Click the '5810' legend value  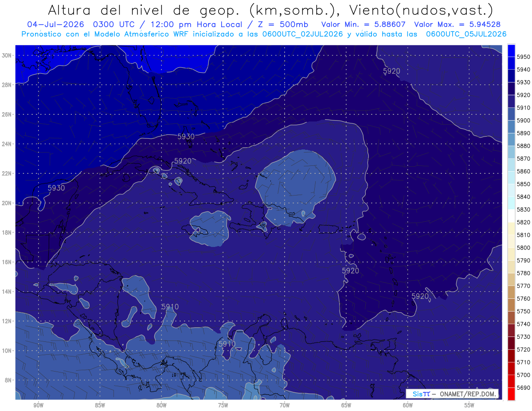point(524,235)
